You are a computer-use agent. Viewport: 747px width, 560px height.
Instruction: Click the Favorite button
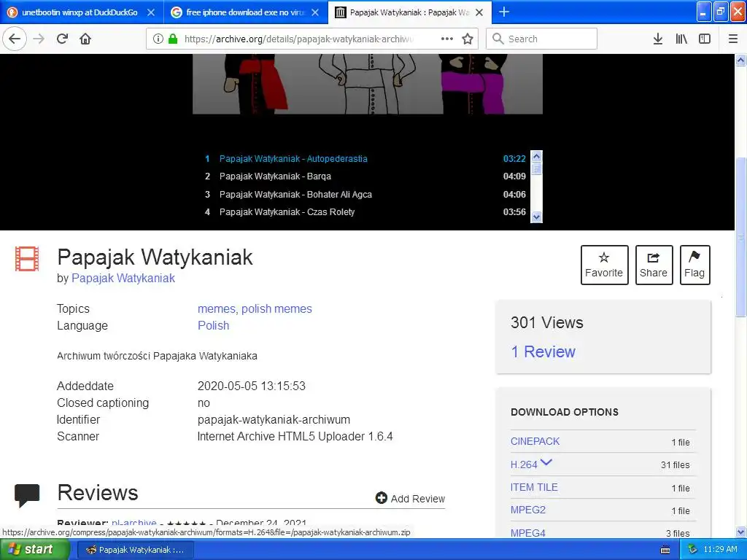coord(604,265)
